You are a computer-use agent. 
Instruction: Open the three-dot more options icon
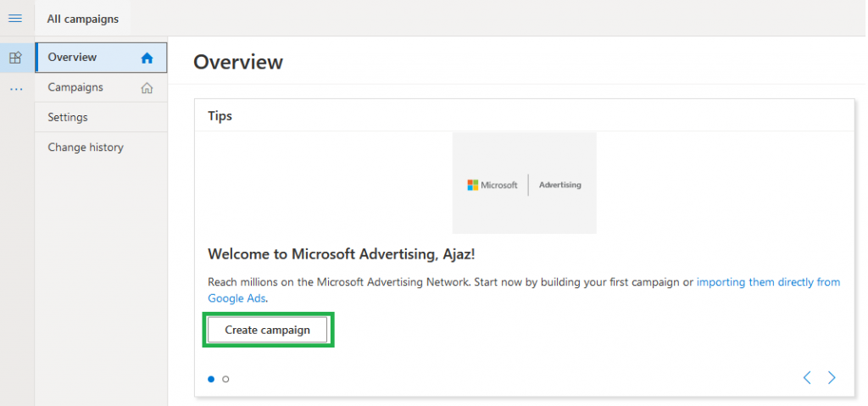16,89
